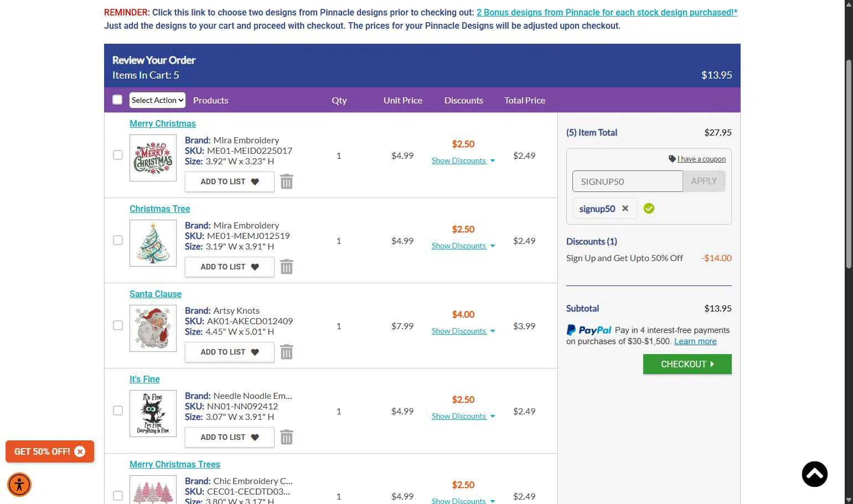Open the Merry Christmas Trees product link

pyautogui.click(x=175, y=464)
